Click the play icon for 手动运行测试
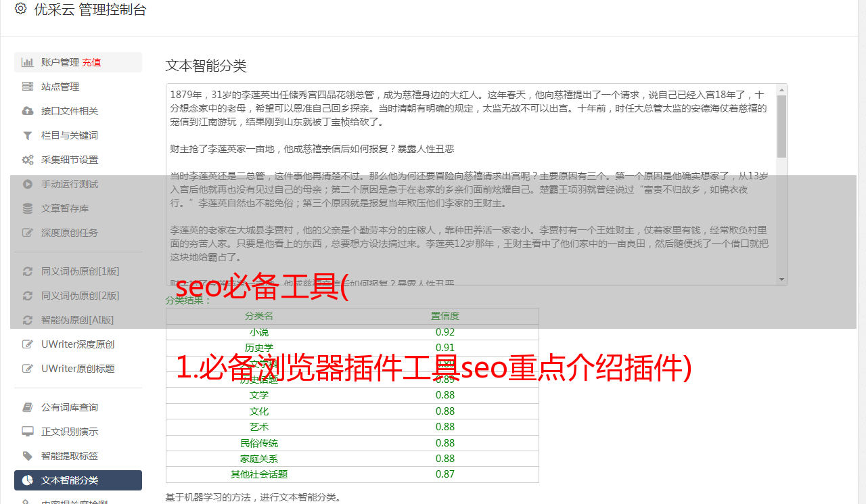Viewport: 866px width, 504px height. pos(28,184)
